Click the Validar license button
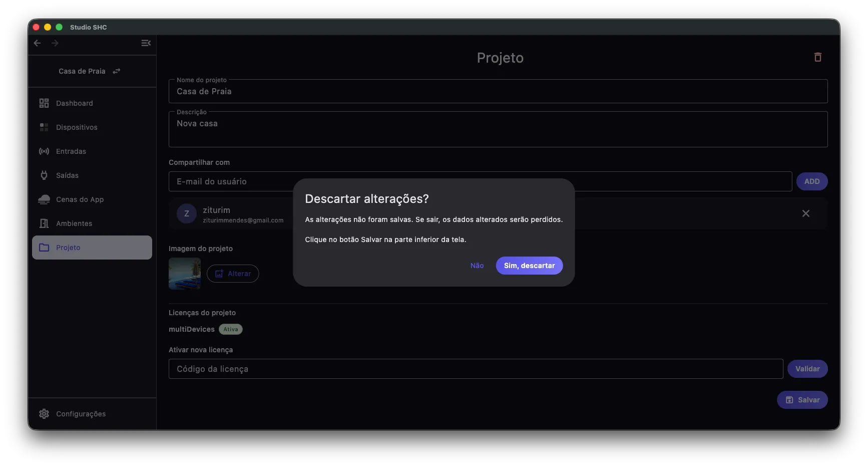 point(807,369)
